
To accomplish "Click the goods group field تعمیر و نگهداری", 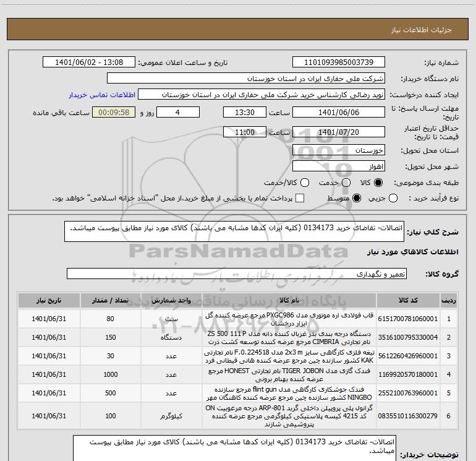I will 237,274.
